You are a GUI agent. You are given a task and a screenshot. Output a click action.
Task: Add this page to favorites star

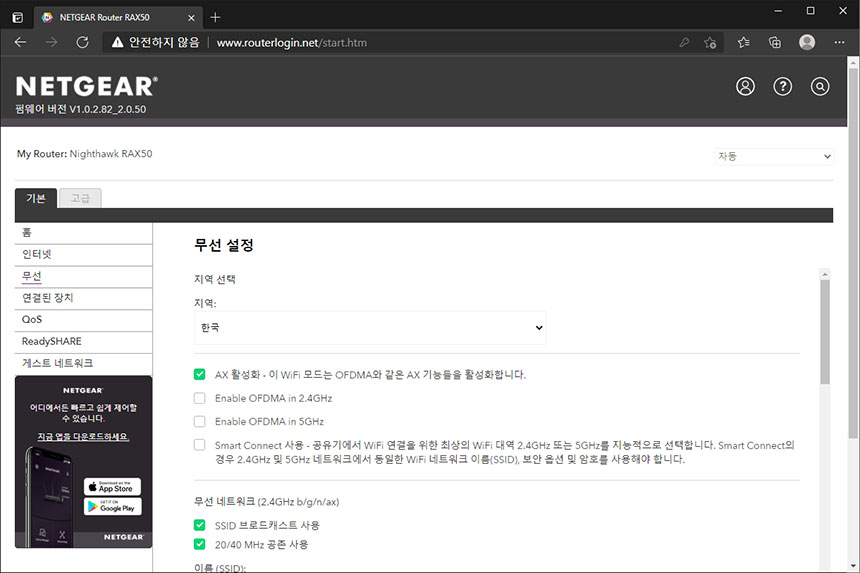[710, 42]
